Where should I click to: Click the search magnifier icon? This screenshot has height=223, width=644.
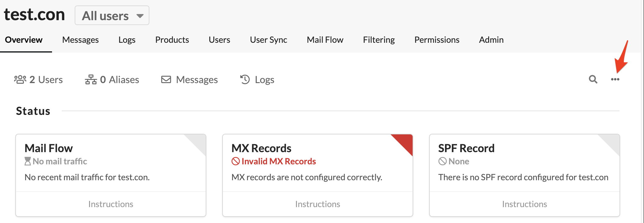593,79
